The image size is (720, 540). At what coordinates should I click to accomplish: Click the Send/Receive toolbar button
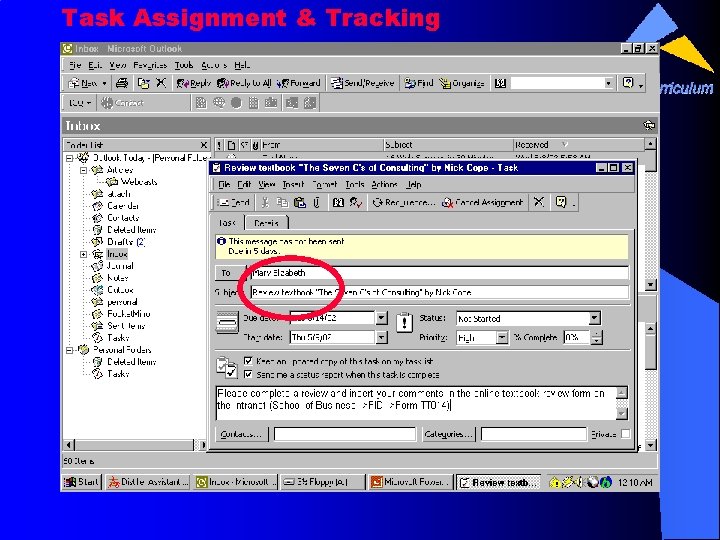[363, 83]
